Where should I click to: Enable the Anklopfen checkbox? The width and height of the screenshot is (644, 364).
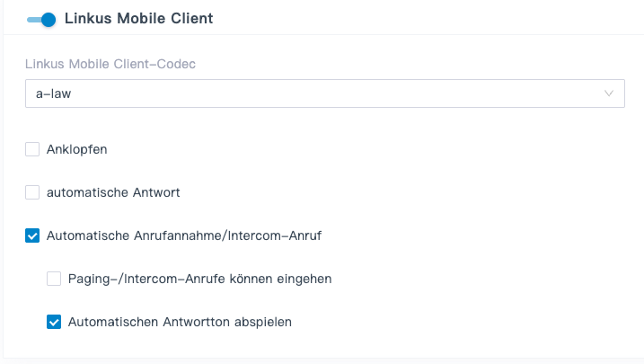pos(32,149)
